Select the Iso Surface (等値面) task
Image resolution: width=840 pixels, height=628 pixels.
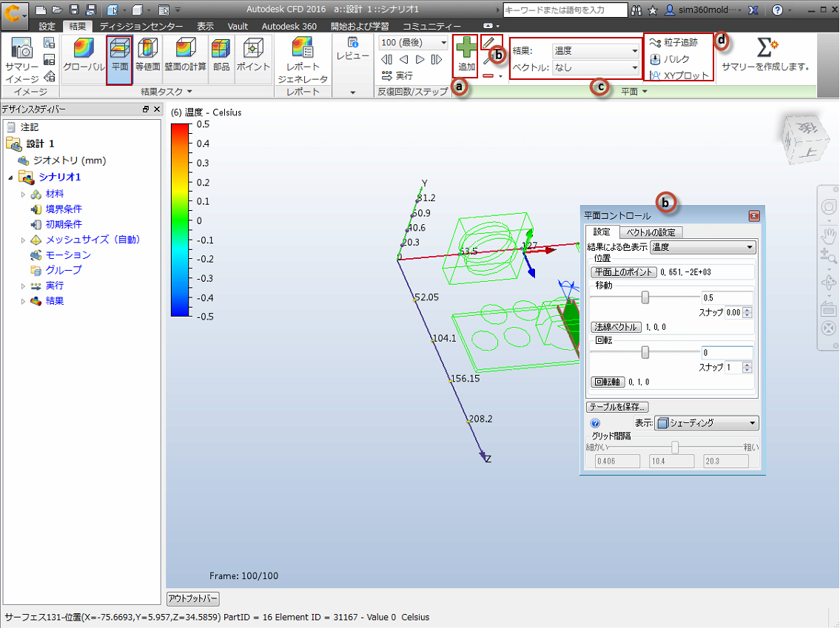[x=147, y=55]
